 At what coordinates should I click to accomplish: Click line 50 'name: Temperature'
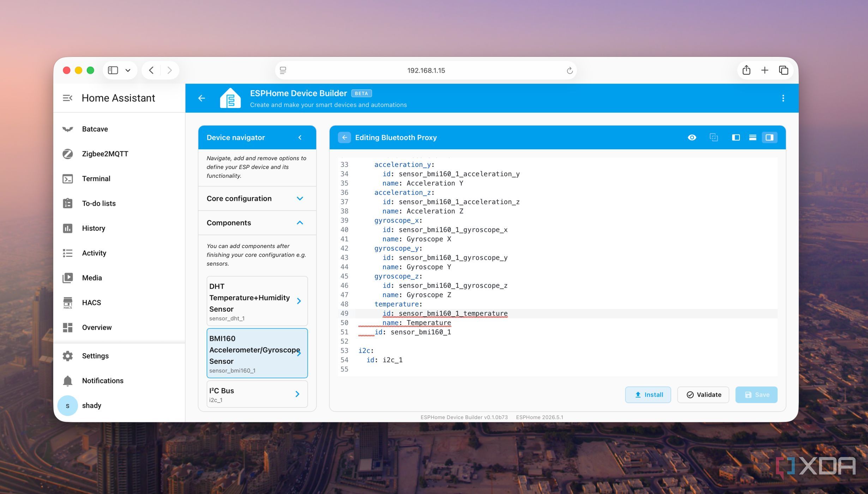417,323
